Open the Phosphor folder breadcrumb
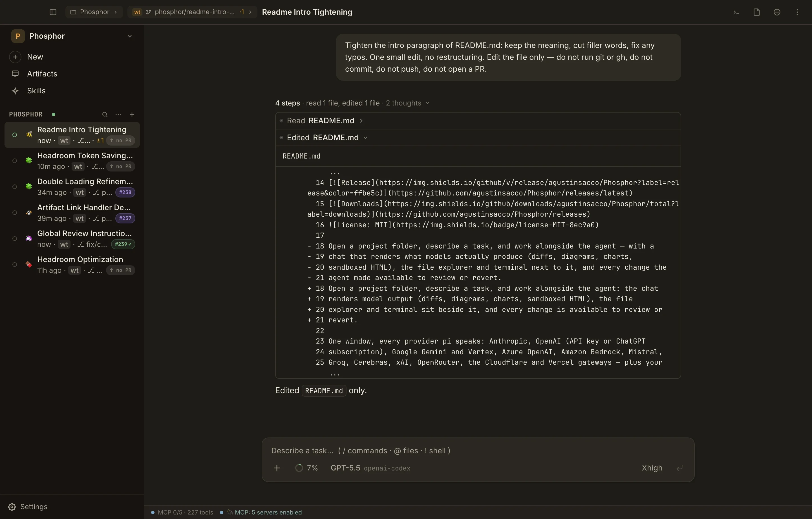This screenshot has width=812, height=519. click(x=94, y=12)
